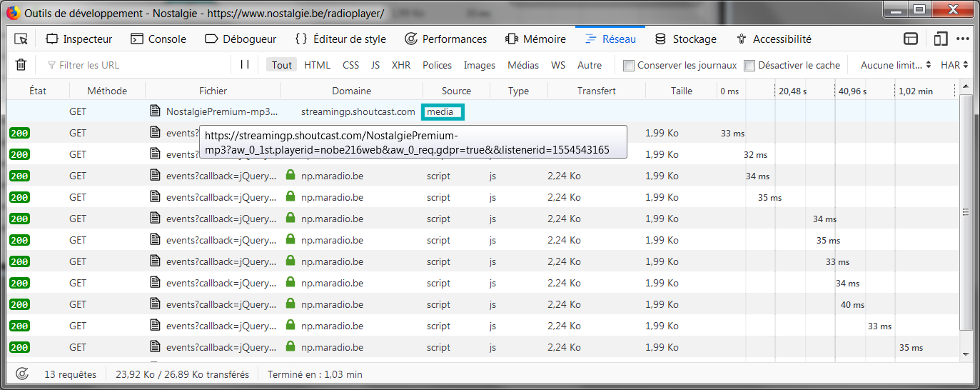Select the Réseau tab
This screenshot has width=980, height=390.
click(610, 39)
